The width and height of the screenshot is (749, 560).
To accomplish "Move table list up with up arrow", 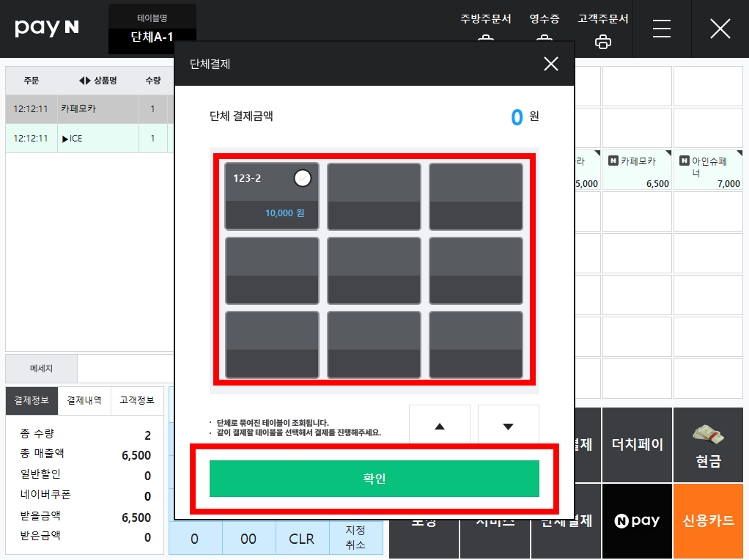I will tap(440, 426).
